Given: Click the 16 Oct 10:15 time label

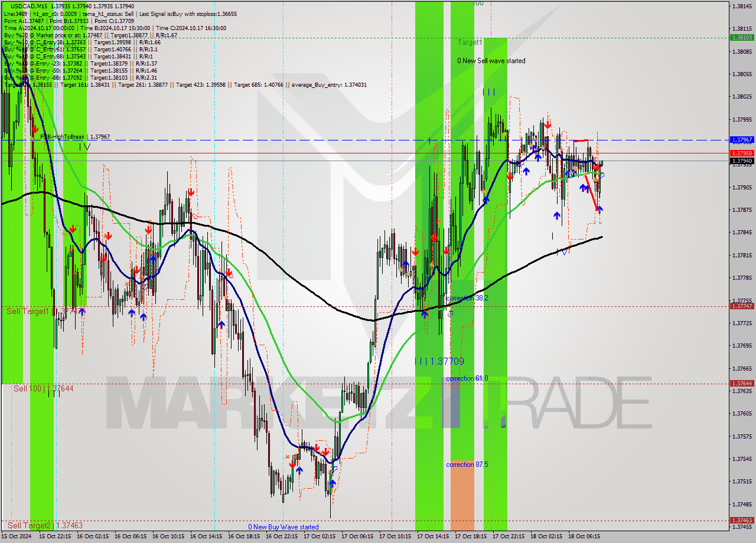Looking at the screenshot, I should click(x=168, y=537).
